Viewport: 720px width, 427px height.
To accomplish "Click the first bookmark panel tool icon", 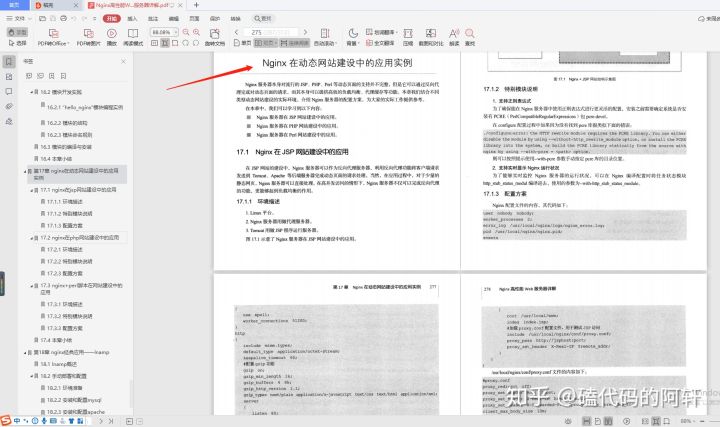I will [29, 76].
